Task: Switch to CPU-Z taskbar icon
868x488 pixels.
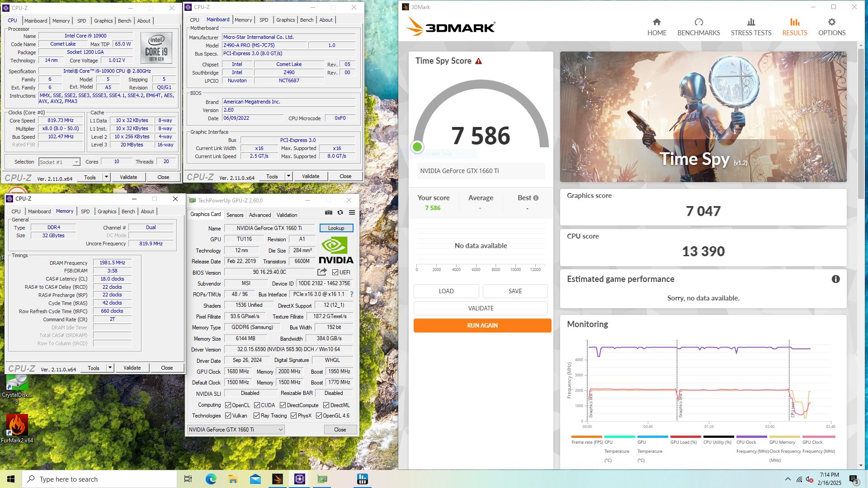Action: click(x=300, y=479)
